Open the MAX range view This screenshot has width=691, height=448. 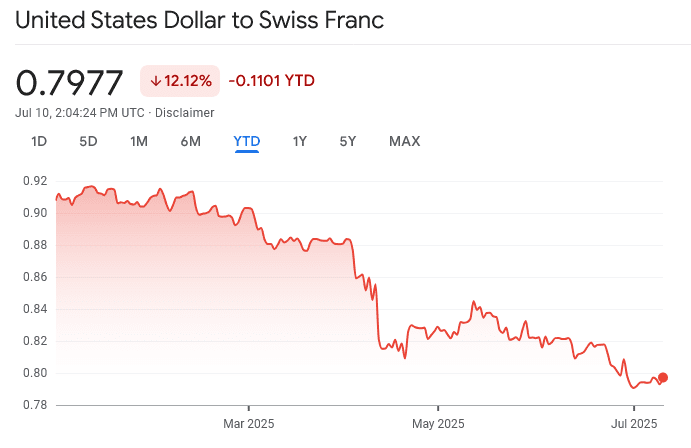pos(404,141)
